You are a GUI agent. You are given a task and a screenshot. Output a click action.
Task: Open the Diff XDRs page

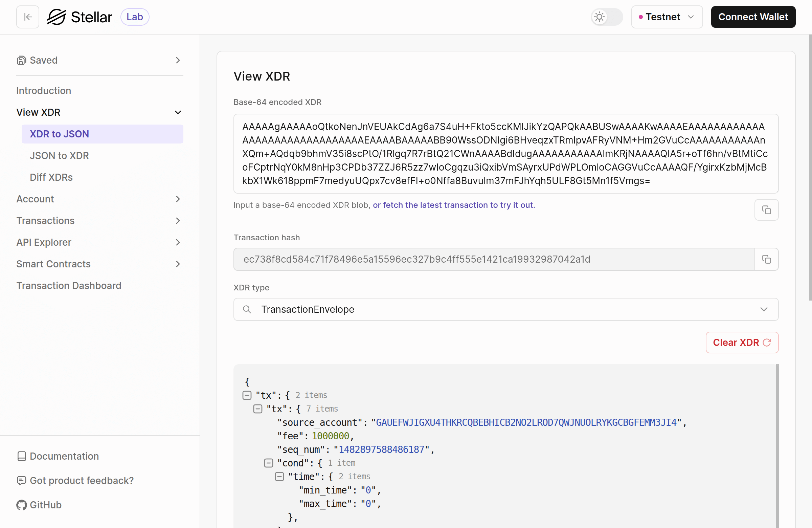point(51,177)
